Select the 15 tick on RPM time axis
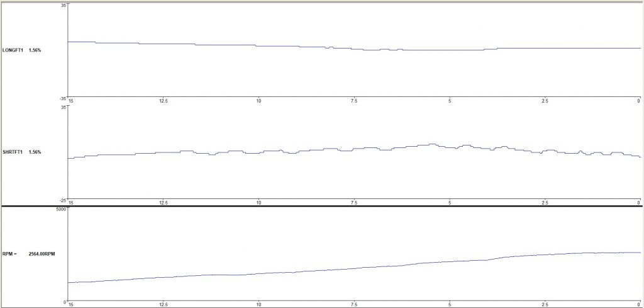 (x=70, y=304)
